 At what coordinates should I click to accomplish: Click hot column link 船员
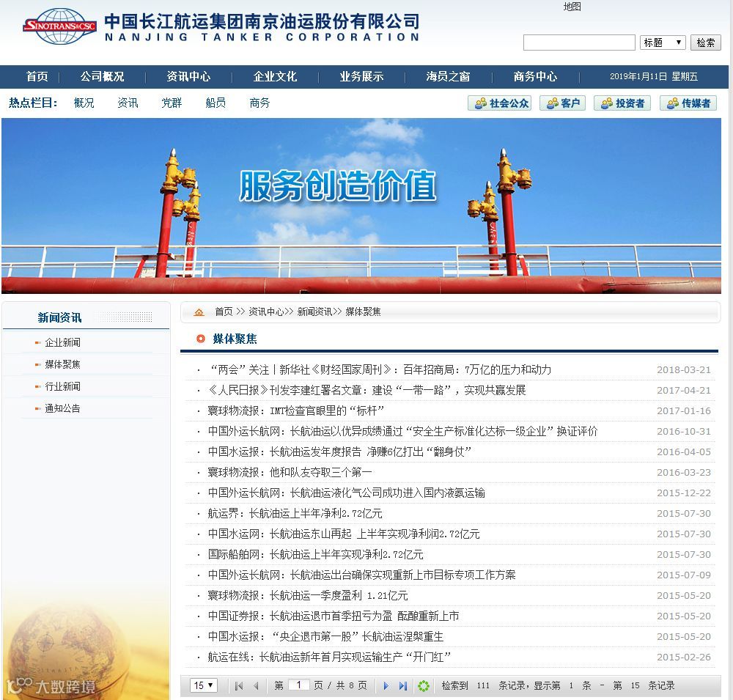pos(216,103)
